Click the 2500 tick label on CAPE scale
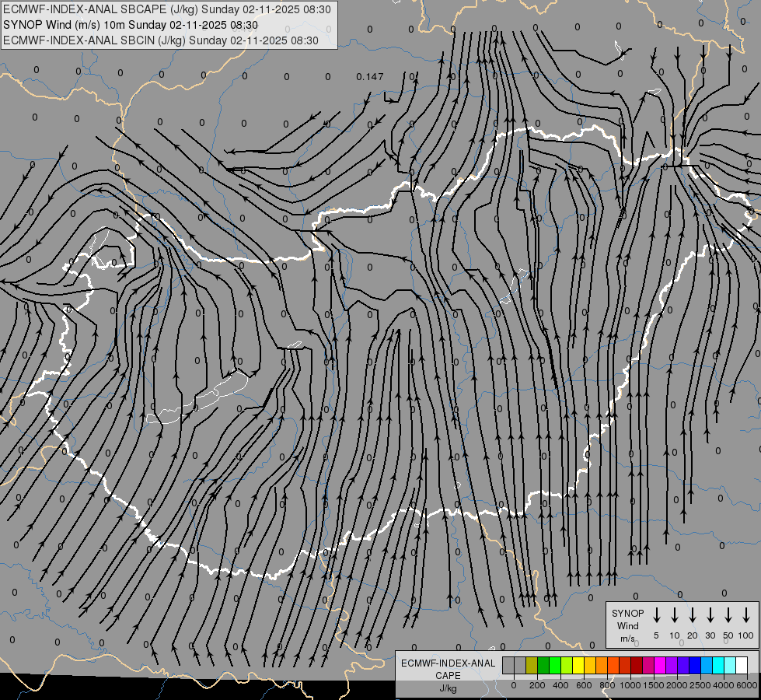Screen dimensions: 761x700 tap(700, 685)
